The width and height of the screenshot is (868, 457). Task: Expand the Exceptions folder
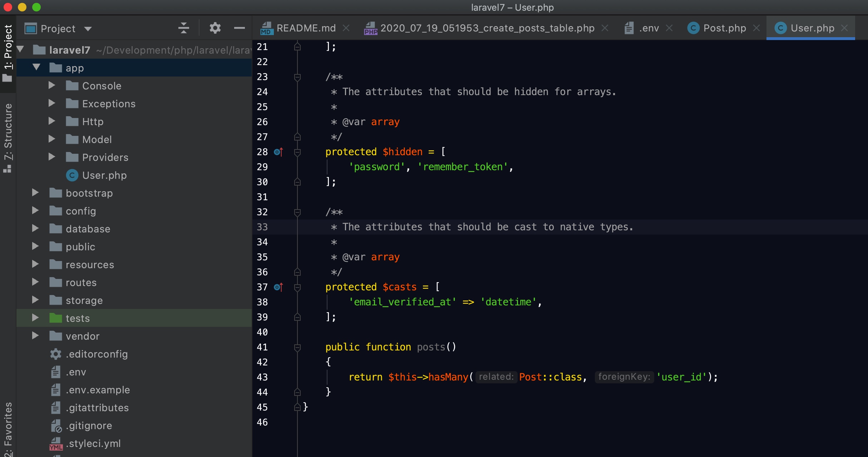(x=52, y=103)
